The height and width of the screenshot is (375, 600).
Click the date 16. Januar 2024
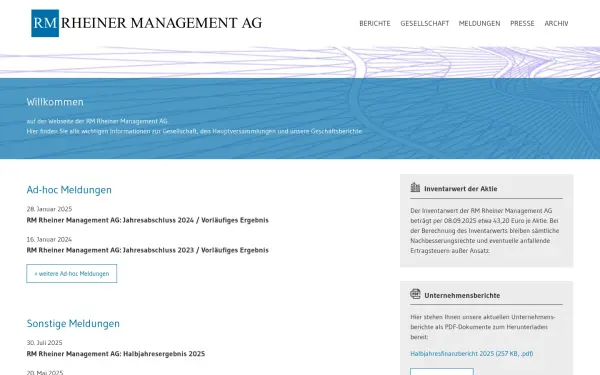[49, 240]
